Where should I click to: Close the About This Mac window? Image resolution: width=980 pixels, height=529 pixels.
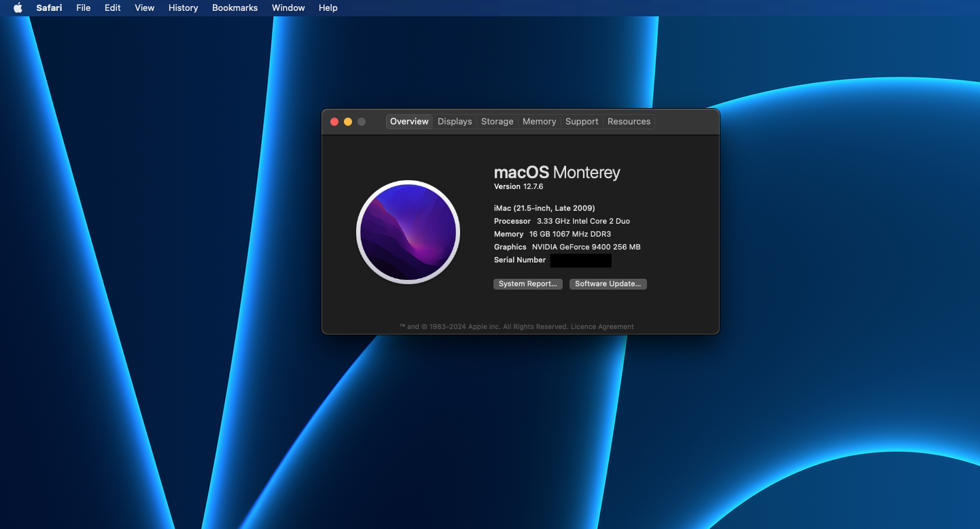(334, 122)
